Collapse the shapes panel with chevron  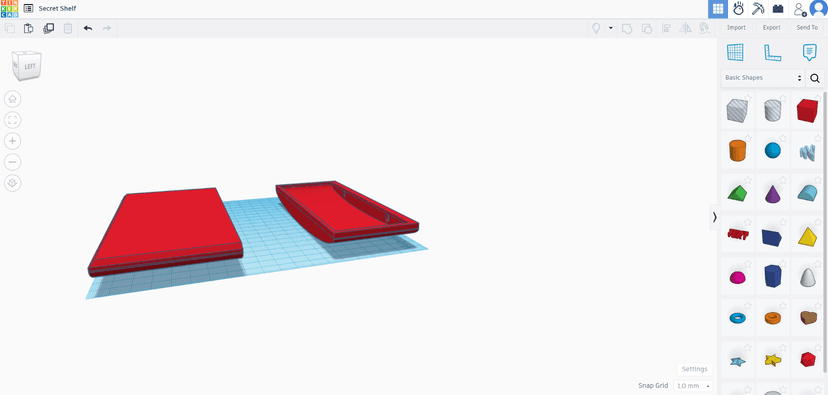(714, 217)
